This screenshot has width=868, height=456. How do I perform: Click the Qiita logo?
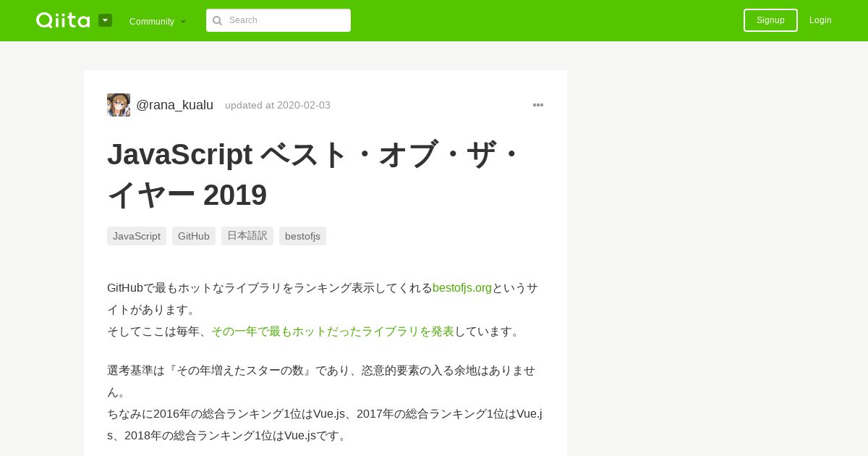pyautogui.click(x=63, y=20)
